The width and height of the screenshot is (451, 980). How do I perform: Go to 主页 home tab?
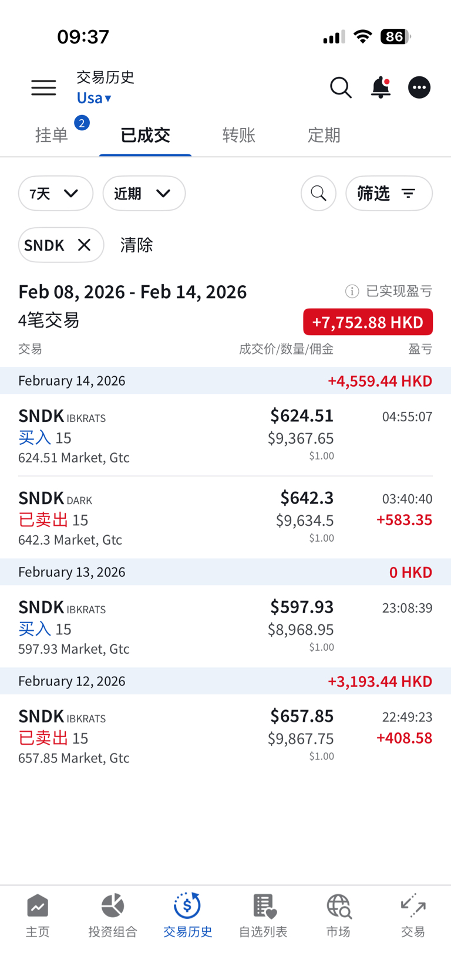tap(38, 915)
